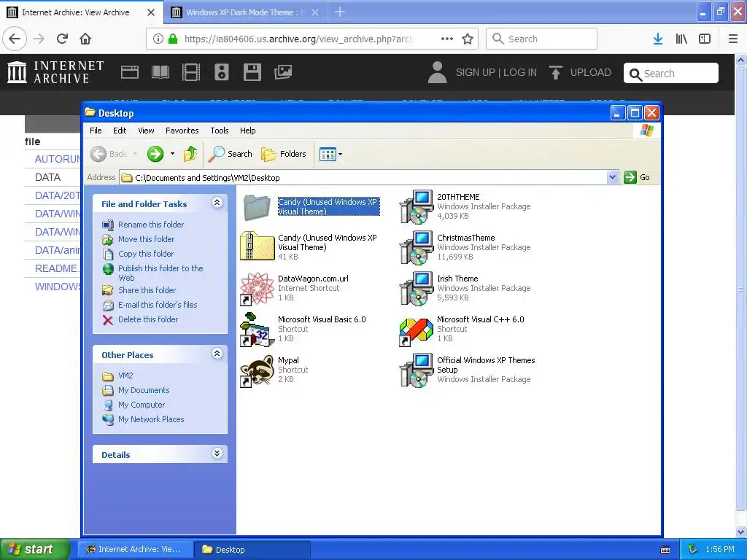Open Forward history dropdown arrow
747x560 pixels.
click(x=172, y=154)
